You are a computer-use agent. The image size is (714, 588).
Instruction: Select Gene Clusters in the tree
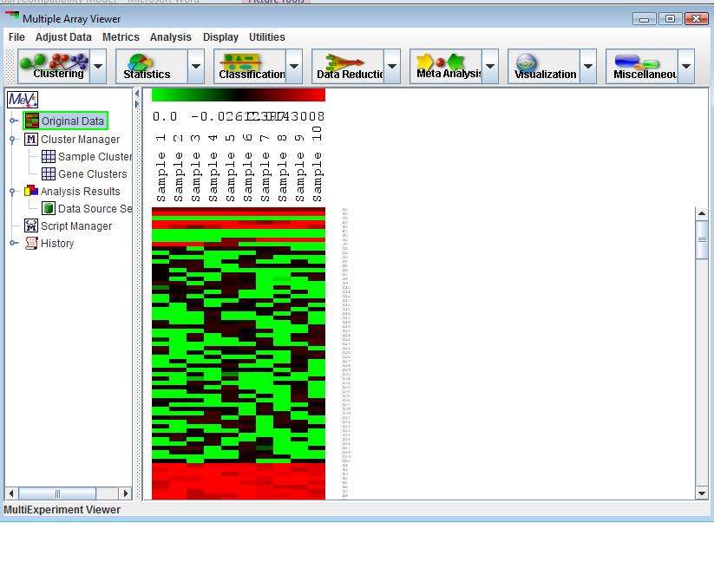(x=92, y=174)
